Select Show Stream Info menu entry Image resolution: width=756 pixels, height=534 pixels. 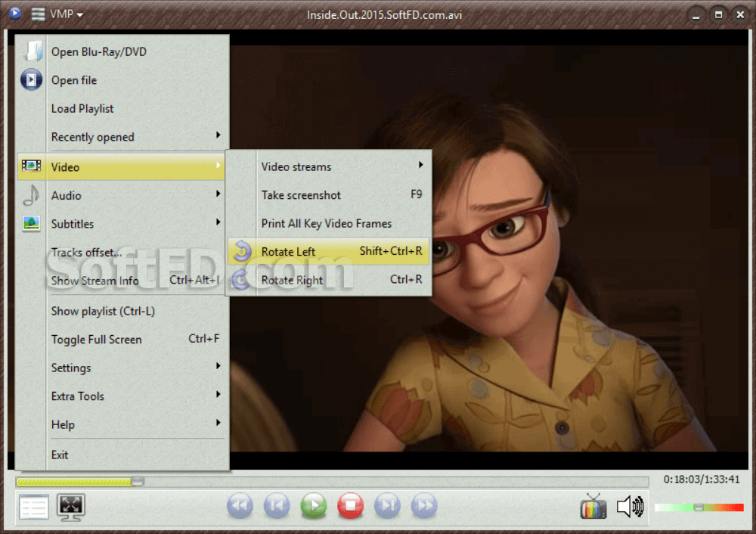click(122, 281)
